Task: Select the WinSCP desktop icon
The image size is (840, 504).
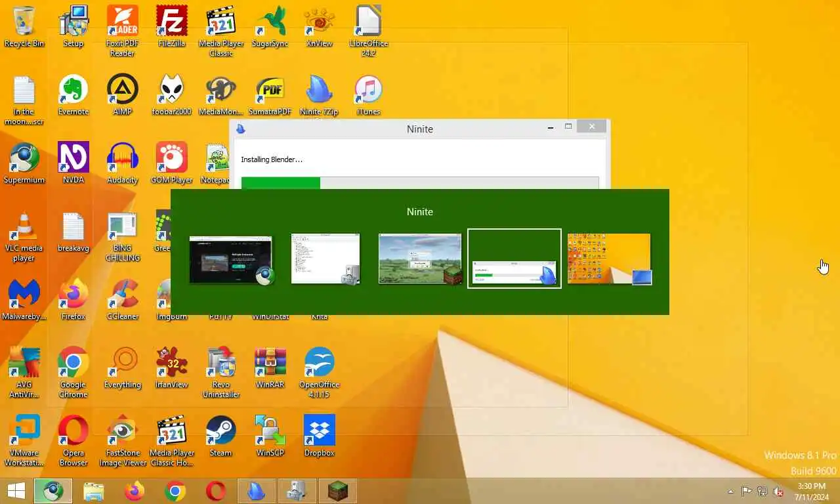Action: pos(270,436)
